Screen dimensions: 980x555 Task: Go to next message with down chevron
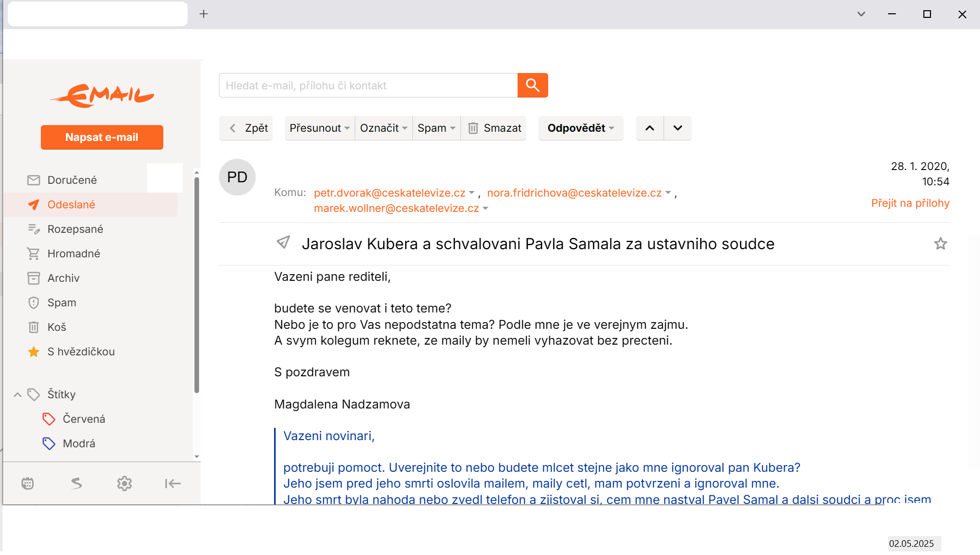pyautogui.click(x=678, y=128)
